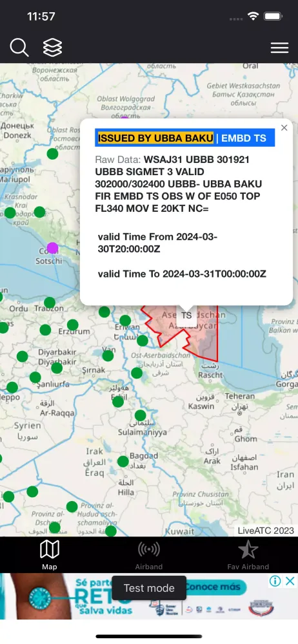
Task: Open the ad info icon
Action: click(275, 581)
